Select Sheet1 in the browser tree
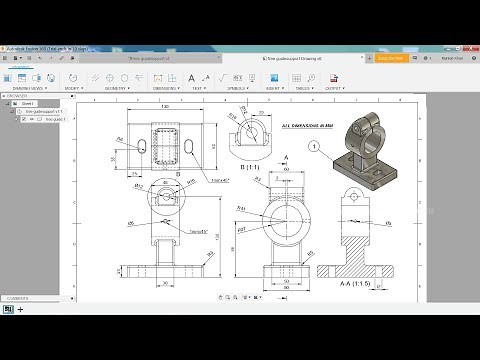The width and height of the screenshot is (480, 360). click(27, 104)
